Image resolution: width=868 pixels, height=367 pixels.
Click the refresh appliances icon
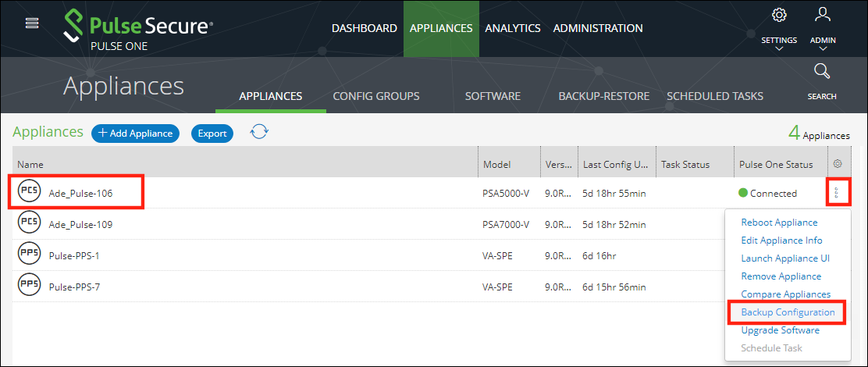tap(259, 133)
